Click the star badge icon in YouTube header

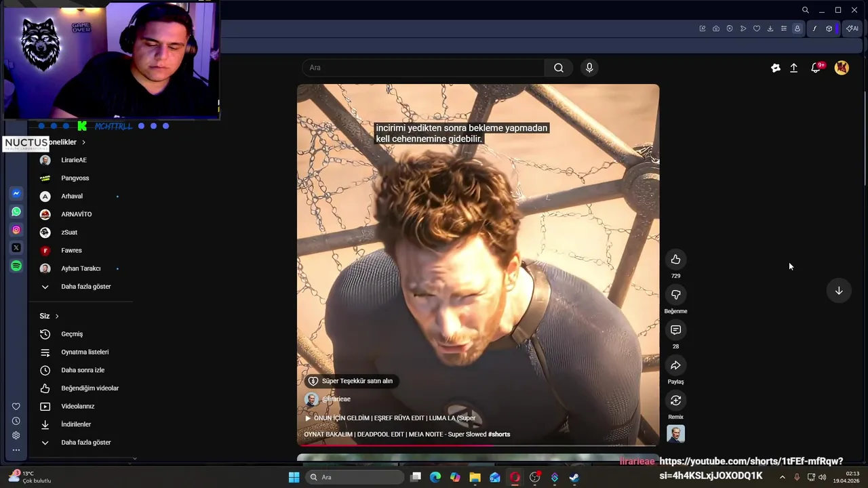tap(776, 68)
